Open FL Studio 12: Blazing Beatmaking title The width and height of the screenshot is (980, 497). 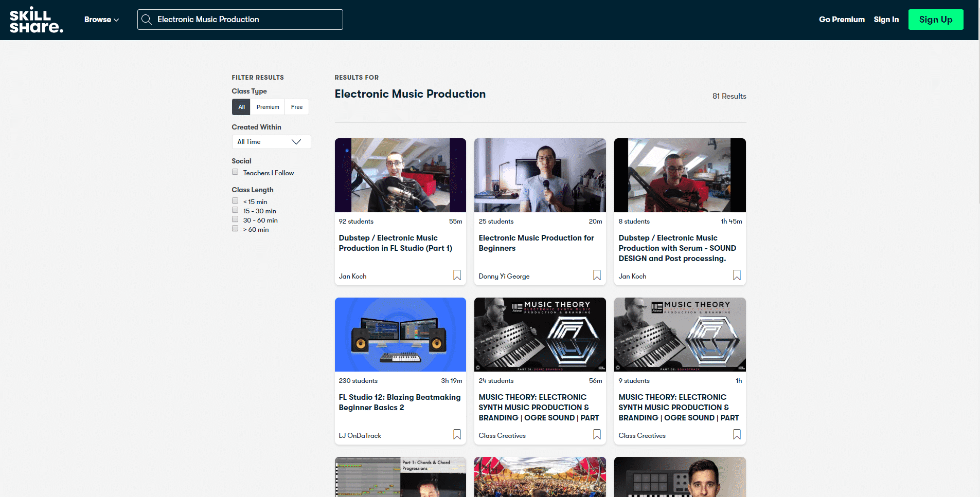[400, 402]
